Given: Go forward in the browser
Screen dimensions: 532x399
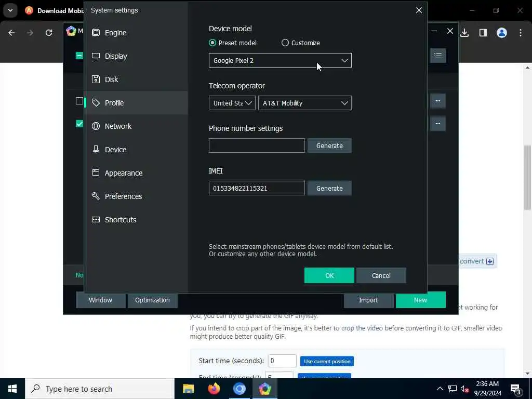Looking at the screenshot, I should pyautogui.click(x=30, y=33).
